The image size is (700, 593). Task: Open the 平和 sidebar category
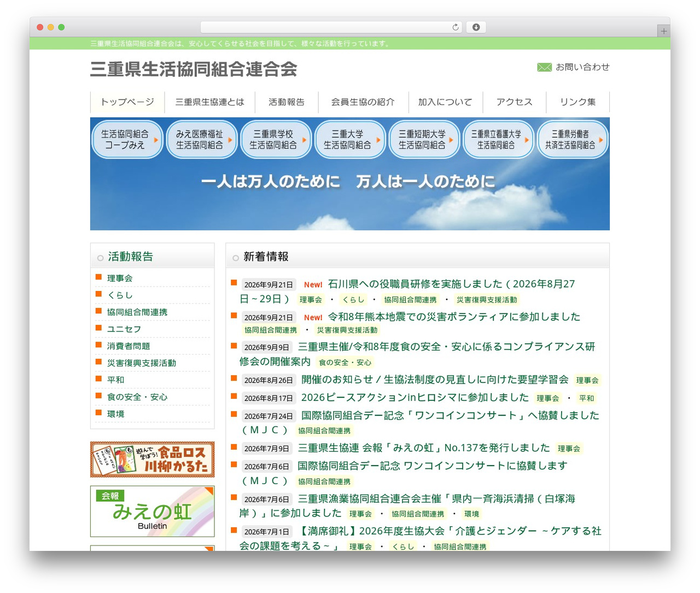[x=115, y=380]
